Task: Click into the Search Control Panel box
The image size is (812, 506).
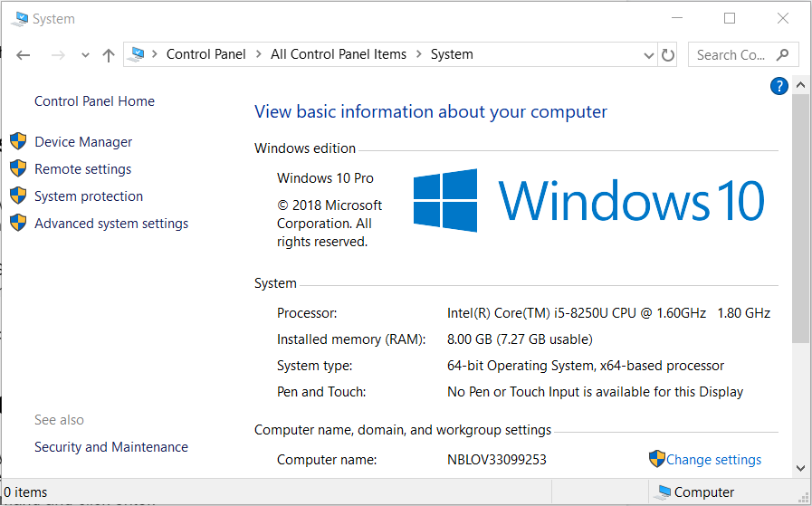Action: 731,54
